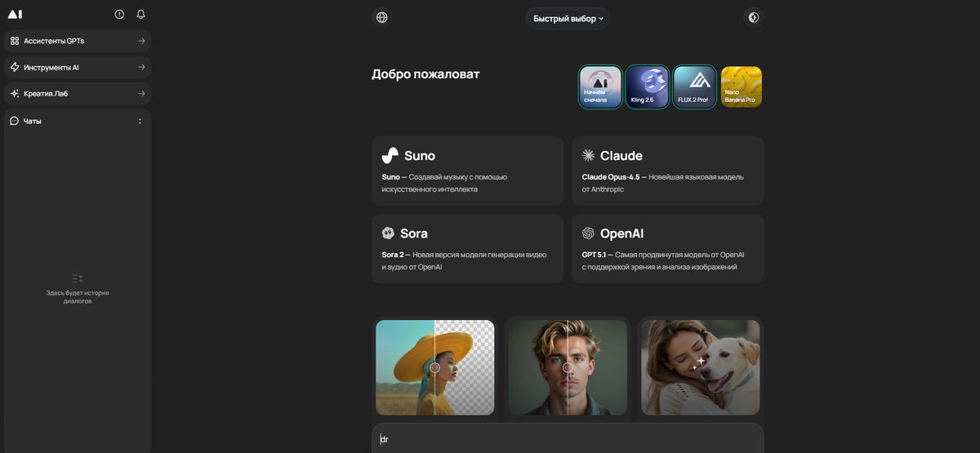Focus the message prompt input field
Screen dimensions: 980x453
coord(568,438)
